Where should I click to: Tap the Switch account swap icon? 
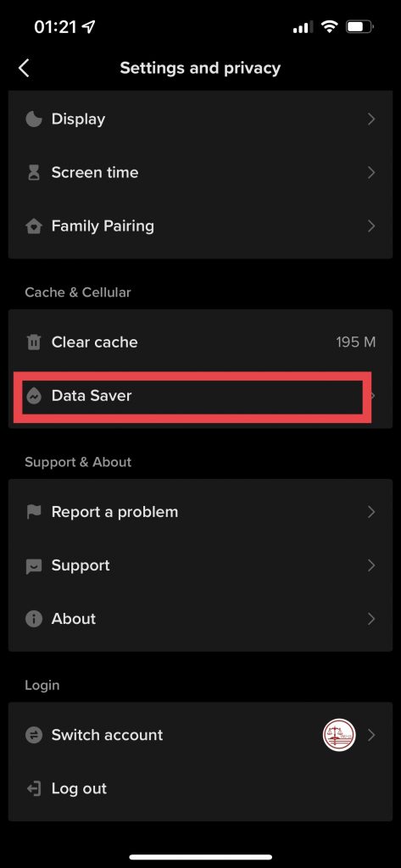[34, 735]
